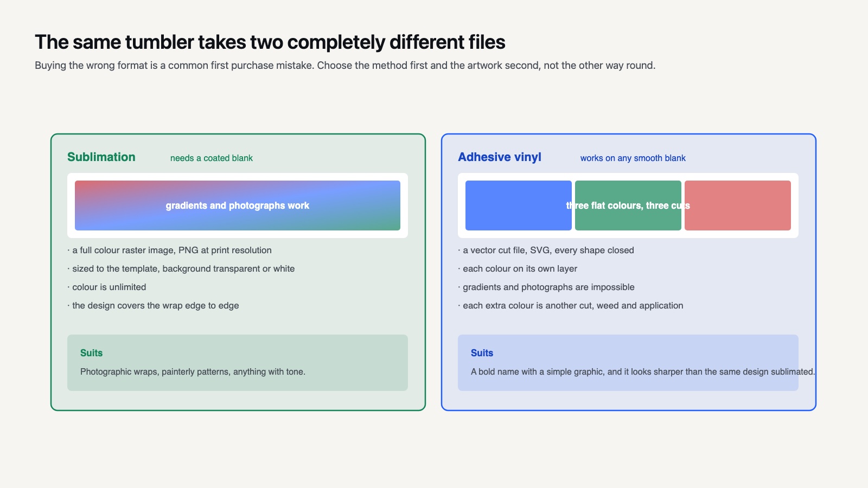This screenshot has height=488, width=868.
Task: Click bullet 'a vector cut file, SVG'
Action: pyautogui.click(x=546, y=251)
